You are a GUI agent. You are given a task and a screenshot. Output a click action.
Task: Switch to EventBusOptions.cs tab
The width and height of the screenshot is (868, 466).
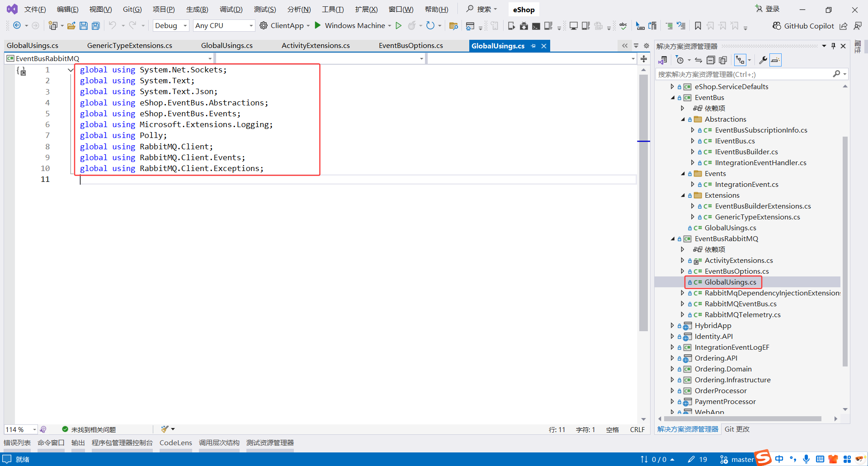coord(411,45)
